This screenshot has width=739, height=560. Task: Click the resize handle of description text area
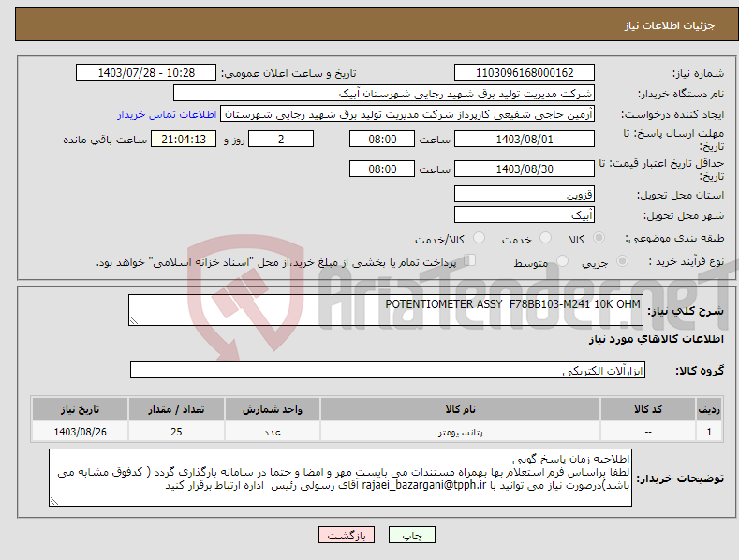pyautogui.click(x=134, y=320)
